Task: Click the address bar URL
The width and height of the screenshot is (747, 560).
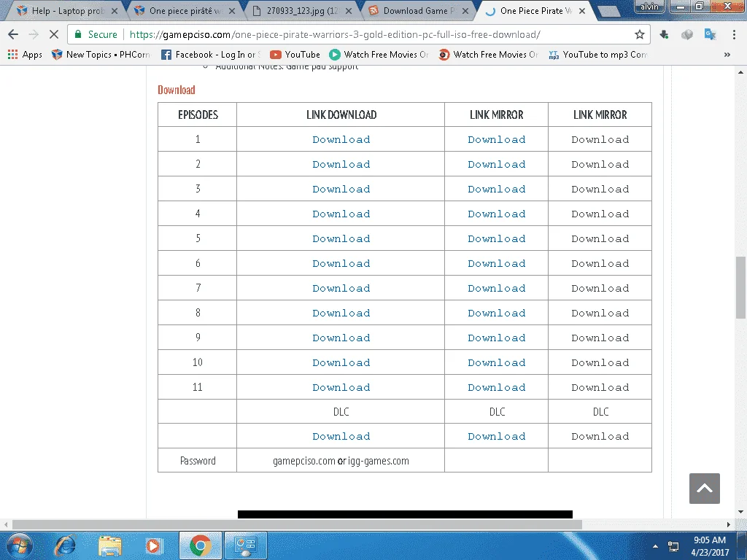Action: [x=335, y=34]
